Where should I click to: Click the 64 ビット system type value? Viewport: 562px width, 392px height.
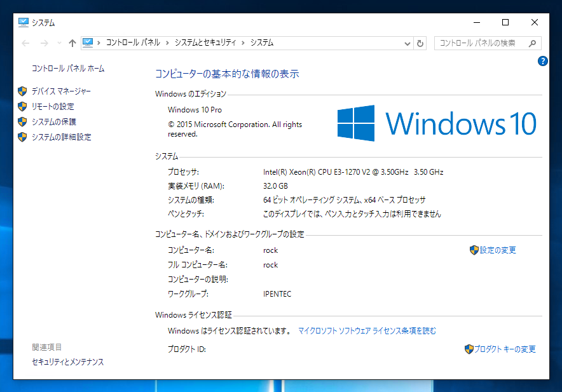tap(344, 200)
